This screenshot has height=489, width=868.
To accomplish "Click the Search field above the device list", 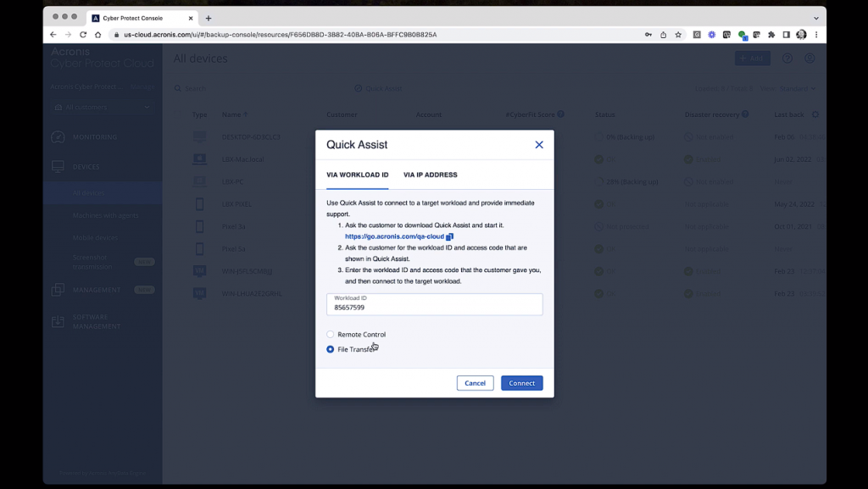I will click(195, 88).
